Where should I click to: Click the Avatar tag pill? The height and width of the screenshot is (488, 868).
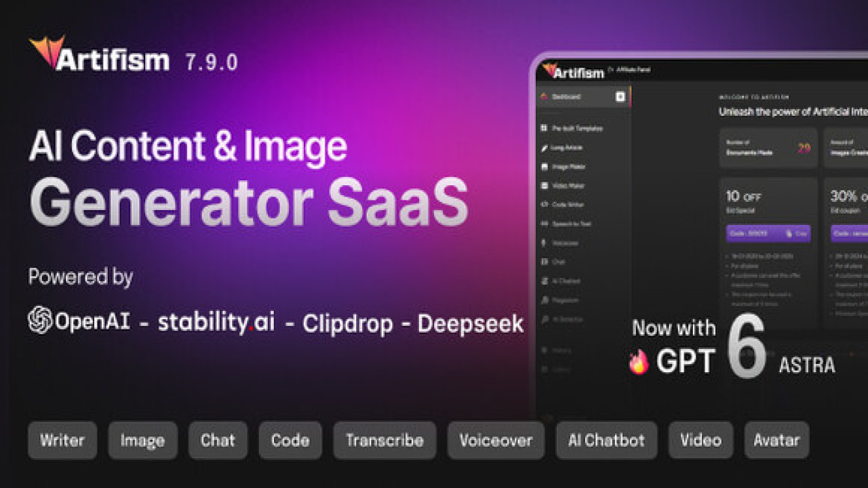click(776, 441)
